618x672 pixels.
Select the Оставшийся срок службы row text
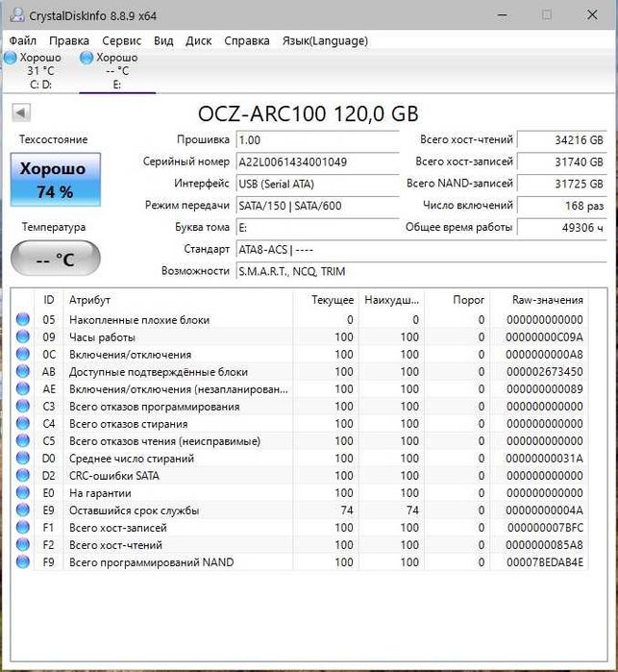tap(134, 510)
